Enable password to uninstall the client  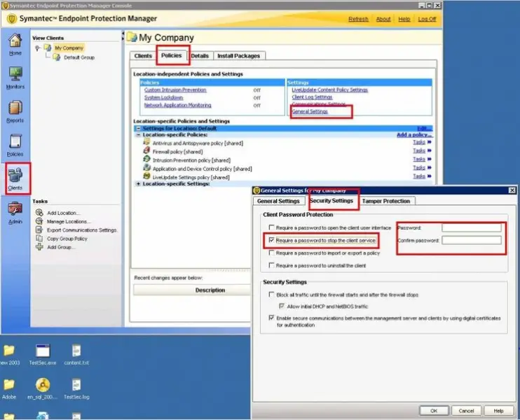point(272,265)
